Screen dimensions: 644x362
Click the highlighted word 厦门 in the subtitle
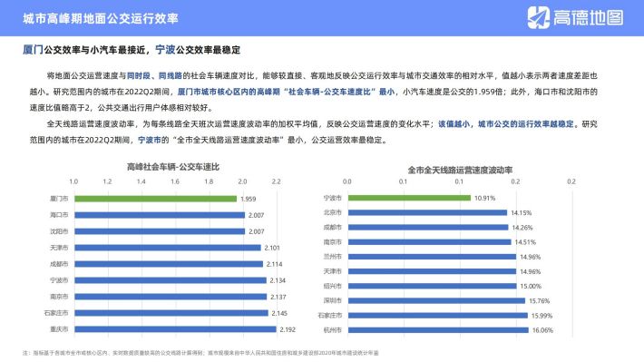tap(33, 50)
